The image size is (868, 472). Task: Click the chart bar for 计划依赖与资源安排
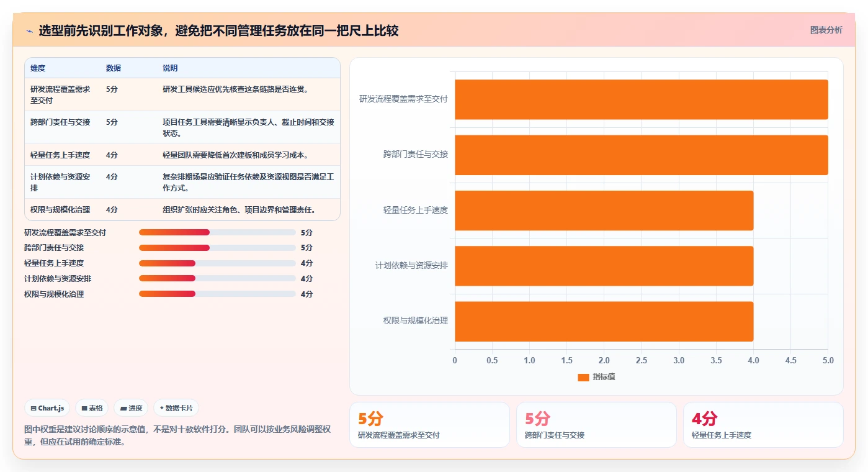(604, 266)
